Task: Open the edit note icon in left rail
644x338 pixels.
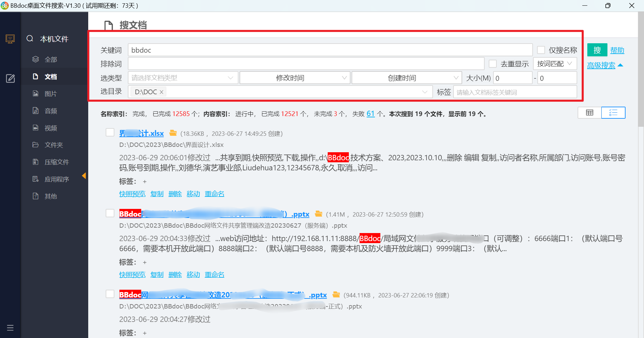Action: coord(10,78)
